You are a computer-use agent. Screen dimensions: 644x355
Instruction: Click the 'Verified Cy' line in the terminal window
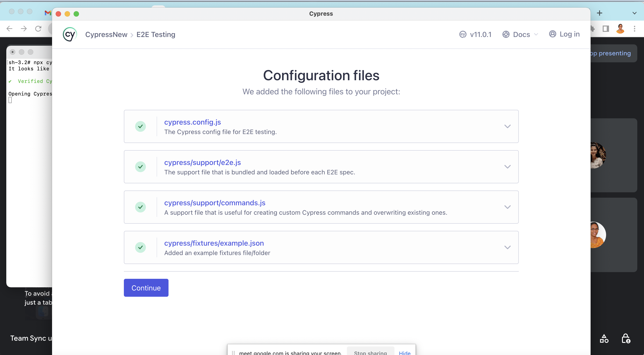[30, 81]
